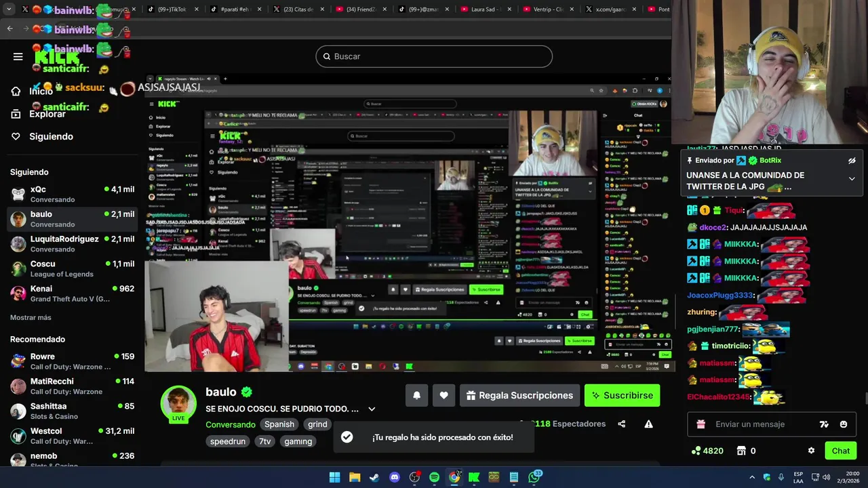Click the browser back arrow
This screenshot has width=868, height=488.
10,28
